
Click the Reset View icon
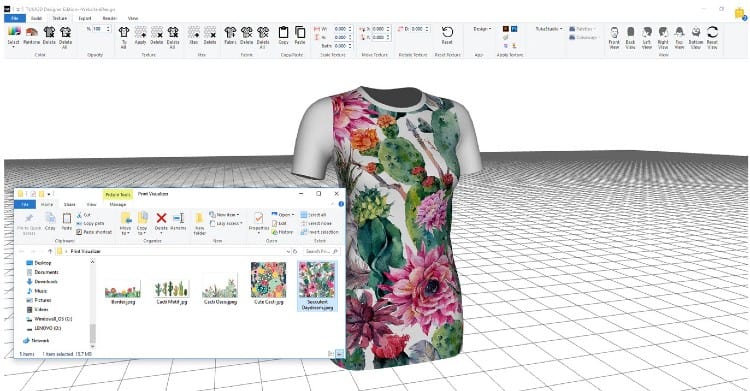pos(713,38)
